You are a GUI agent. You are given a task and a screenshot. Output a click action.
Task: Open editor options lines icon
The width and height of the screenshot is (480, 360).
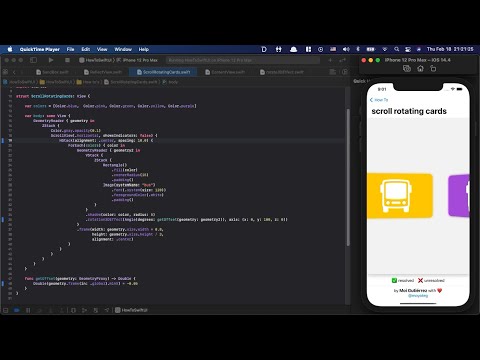click(x=332, y=72)
